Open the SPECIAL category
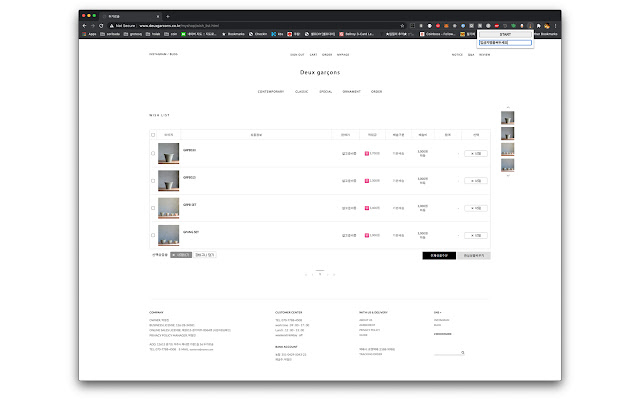640x400 pixels. pos(325,92)
